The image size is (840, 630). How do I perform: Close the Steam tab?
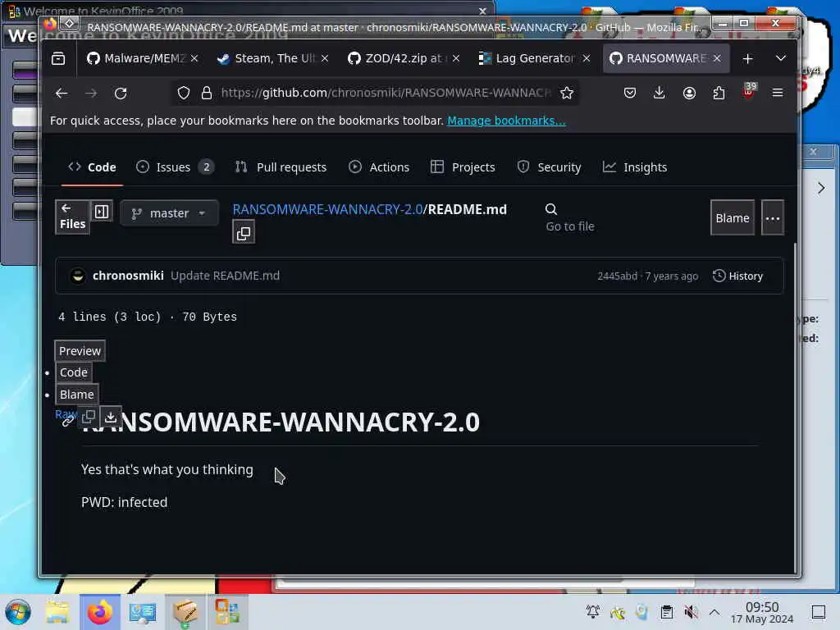325,58
